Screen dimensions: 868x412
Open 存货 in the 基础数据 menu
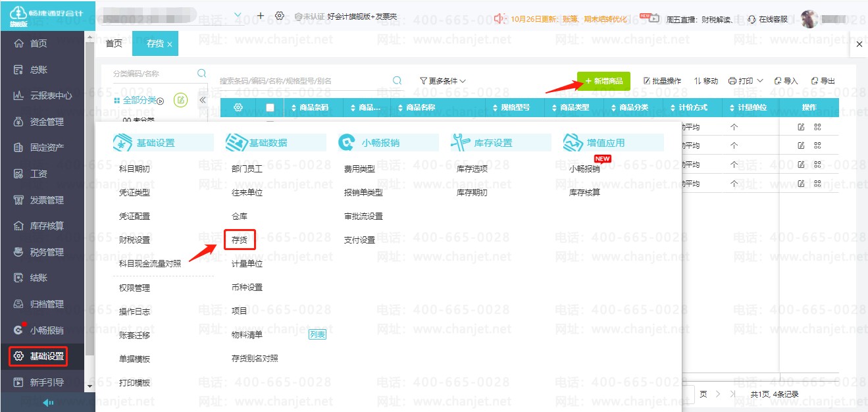pyautogui.click(x=240, y=240)
